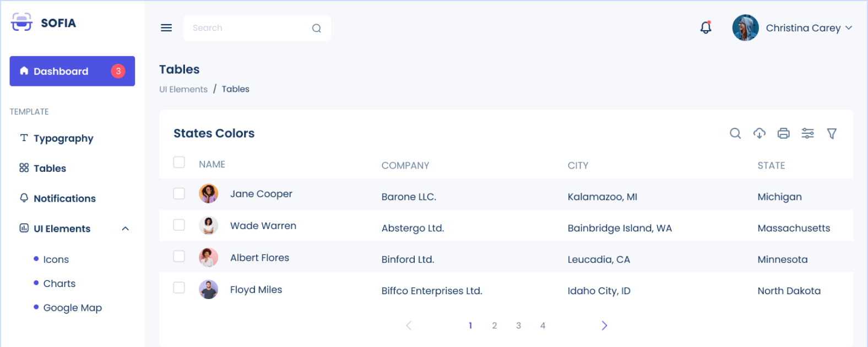868x347 pixels.
Task: Click the print icon in States Colors
Action: [783, 133]
